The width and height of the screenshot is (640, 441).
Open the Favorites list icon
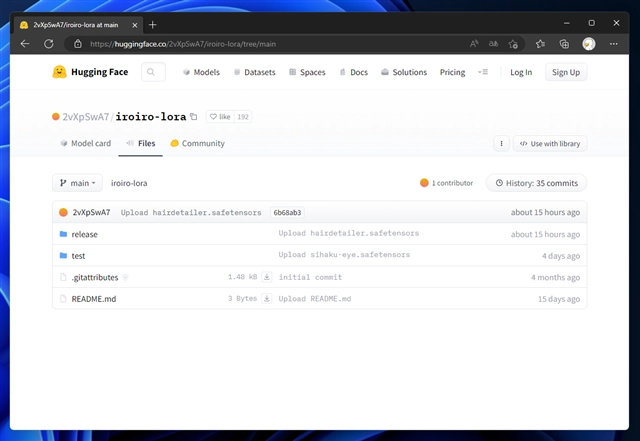pos(540,44)
